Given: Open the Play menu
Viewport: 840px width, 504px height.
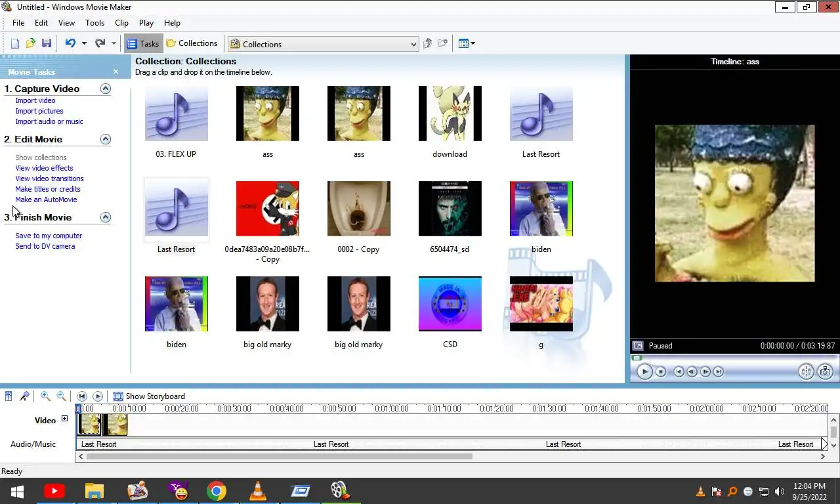Looking at the screenshot, I should (x=146, y=22).
